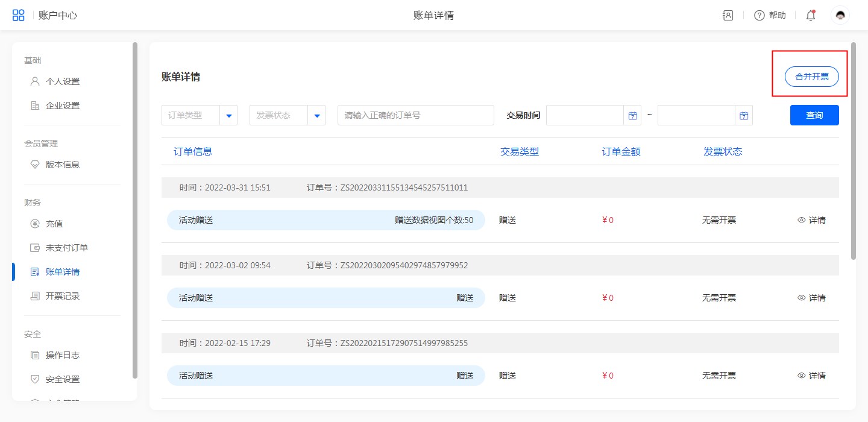Open the notification bell icon
The width and height of the screenshot is (868, 422).
pos(811,16)
